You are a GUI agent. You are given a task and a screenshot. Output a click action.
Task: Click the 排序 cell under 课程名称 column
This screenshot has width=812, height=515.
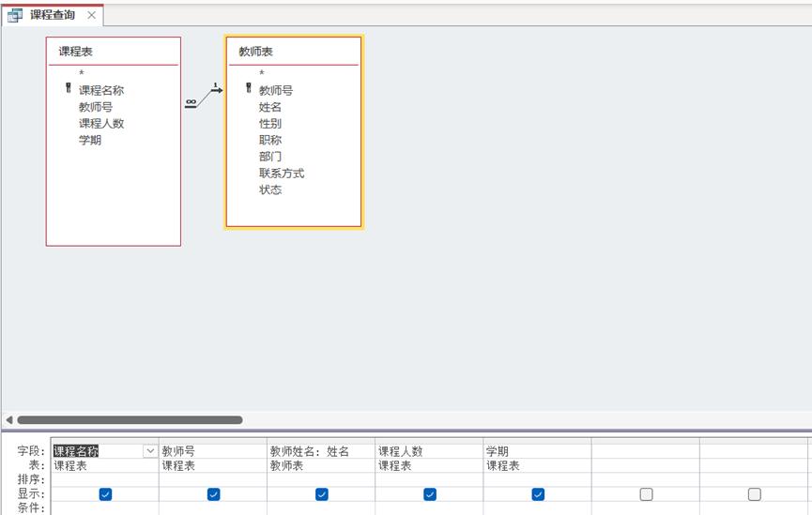[x=104, y=479]
